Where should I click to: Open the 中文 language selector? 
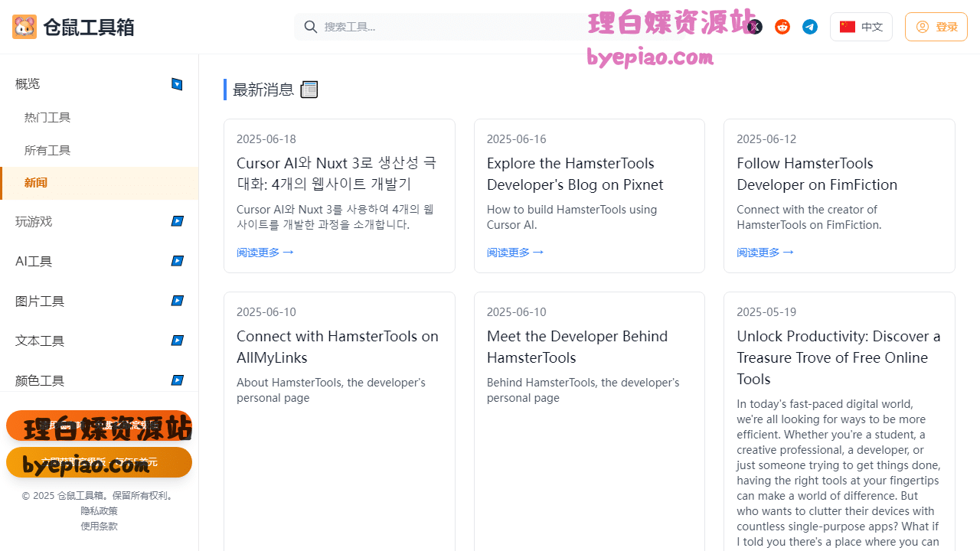[861, 27]
